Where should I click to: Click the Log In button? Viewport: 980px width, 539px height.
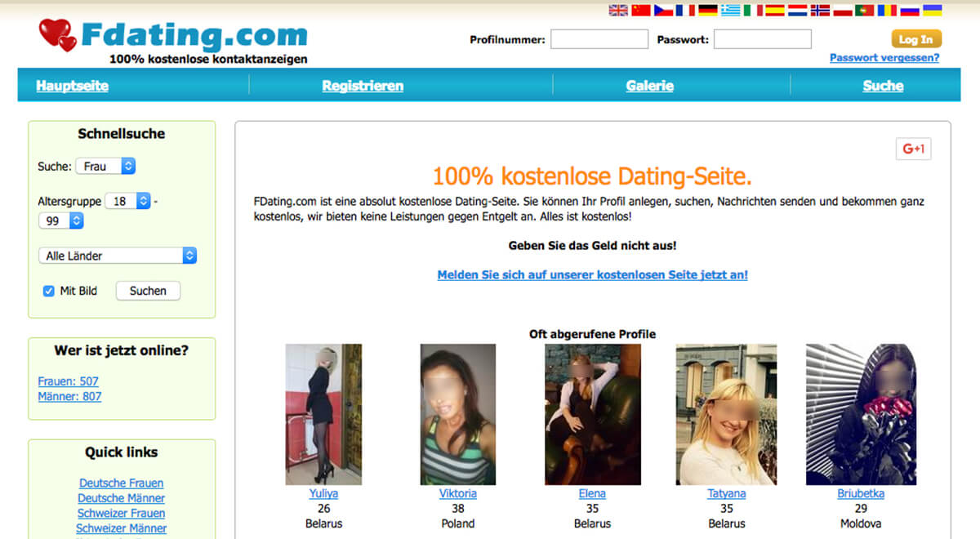[916, 39]
